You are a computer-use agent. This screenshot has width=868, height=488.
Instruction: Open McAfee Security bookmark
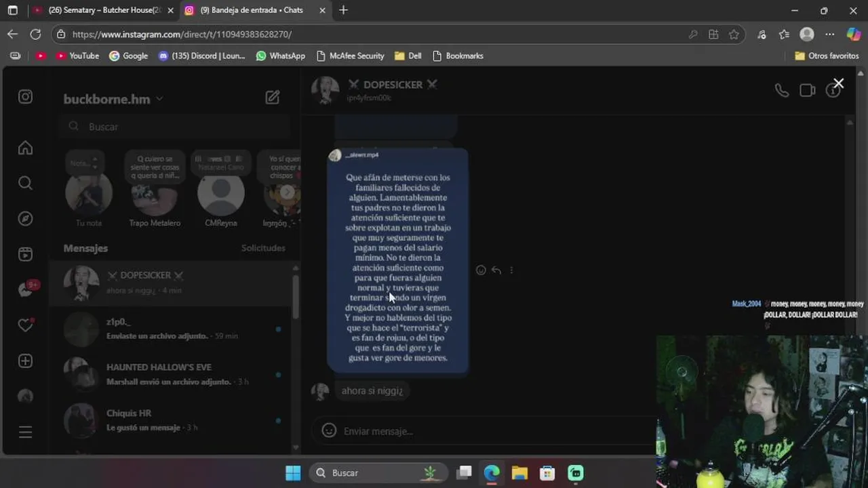coord(350,56)
